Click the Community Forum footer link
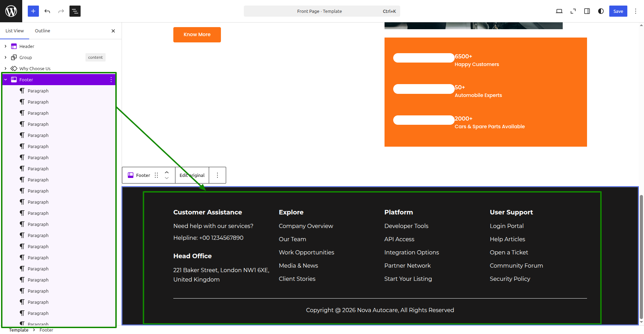Image resolution: width=644 pixels, height=334 pixels. (x=517, y=266)
